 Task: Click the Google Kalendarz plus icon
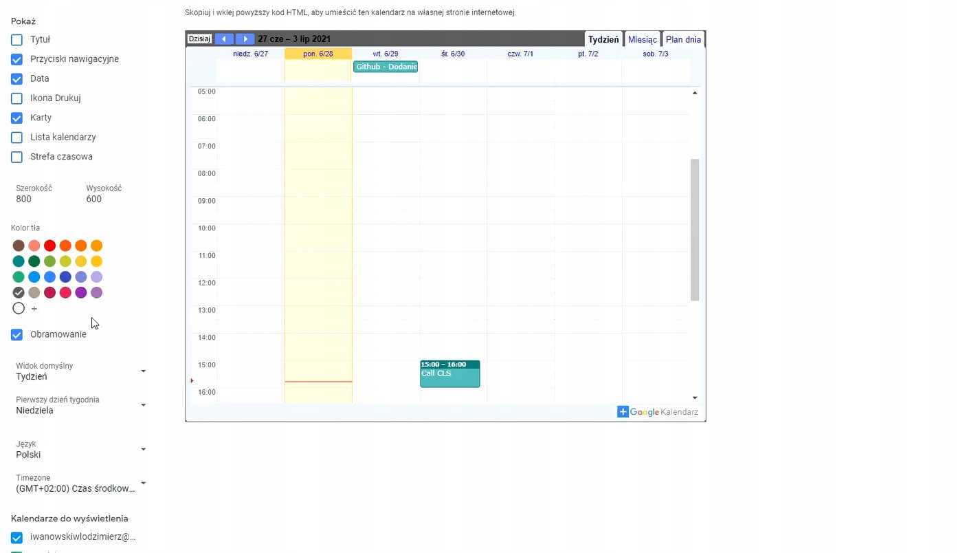(623, 412)
